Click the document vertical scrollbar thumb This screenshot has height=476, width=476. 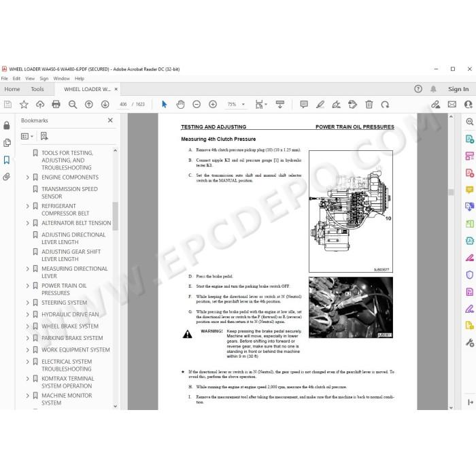point(451,192)
